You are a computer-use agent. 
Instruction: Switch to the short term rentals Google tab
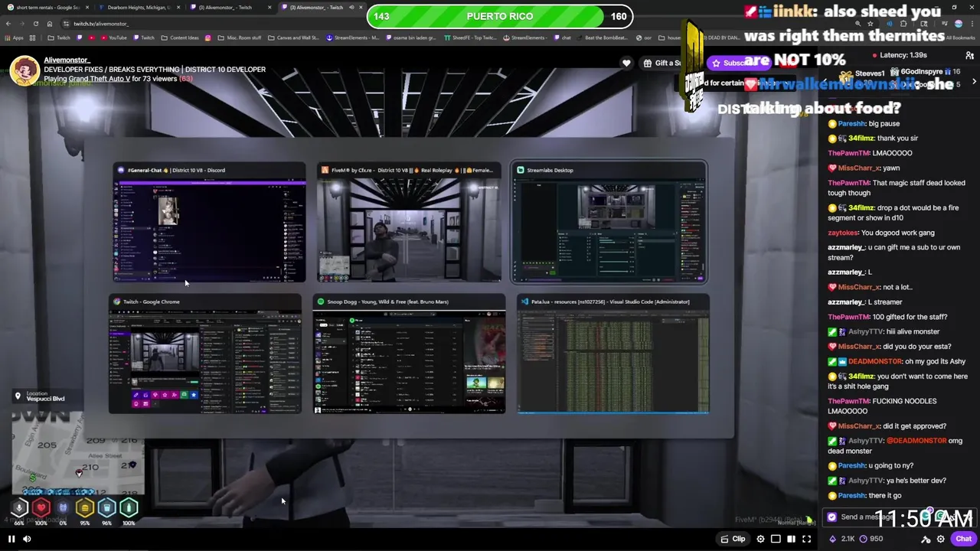(x=46, y=8)
